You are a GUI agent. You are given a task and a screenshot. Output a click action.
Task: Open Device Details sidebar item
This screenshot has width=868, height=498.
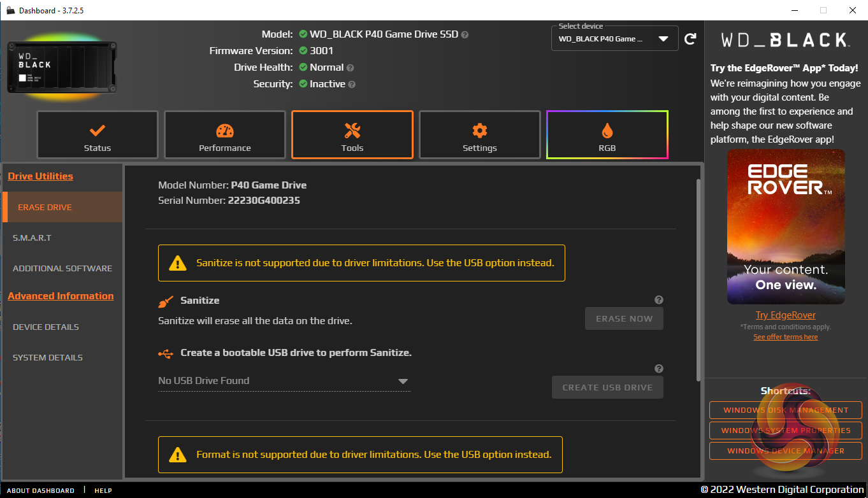(x=62, y=327)
